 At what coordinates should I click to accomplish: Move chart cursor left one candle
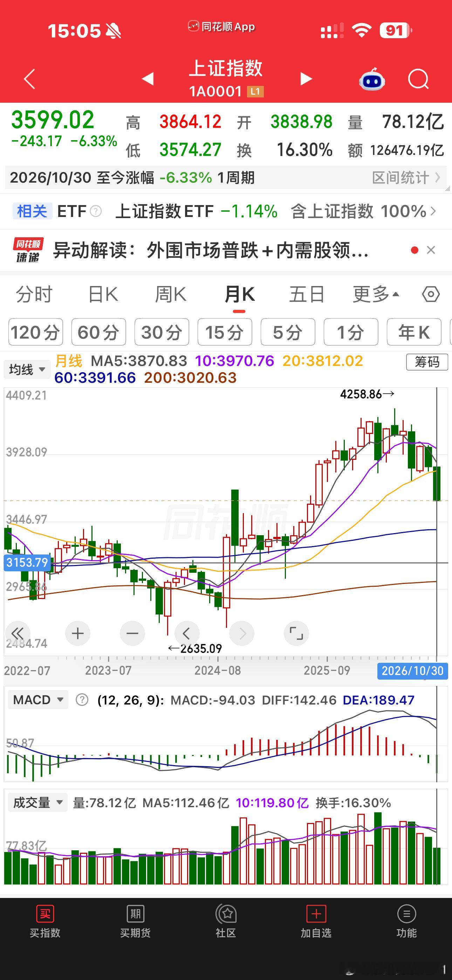tap(187, 633)
